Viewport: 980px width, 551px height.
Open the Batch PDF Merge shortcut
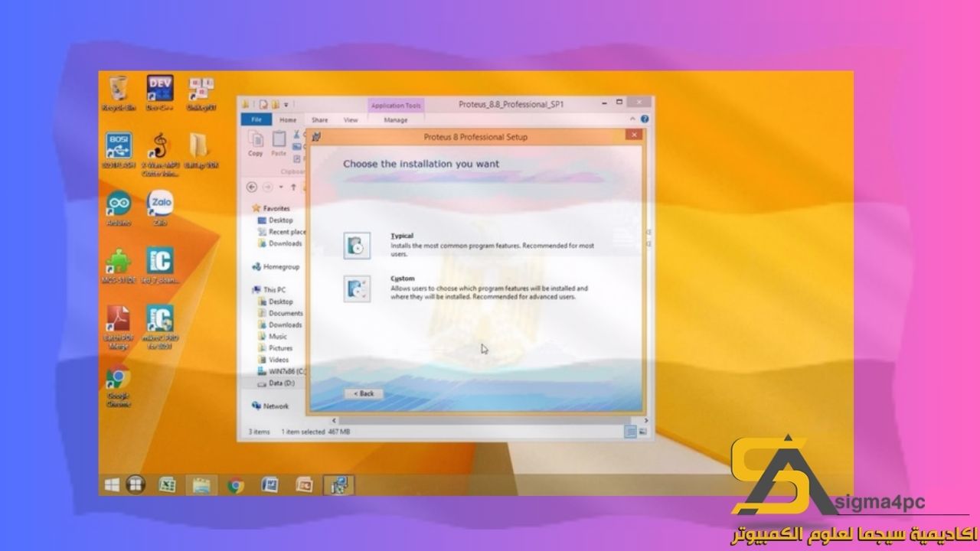[x=119, y=327]
